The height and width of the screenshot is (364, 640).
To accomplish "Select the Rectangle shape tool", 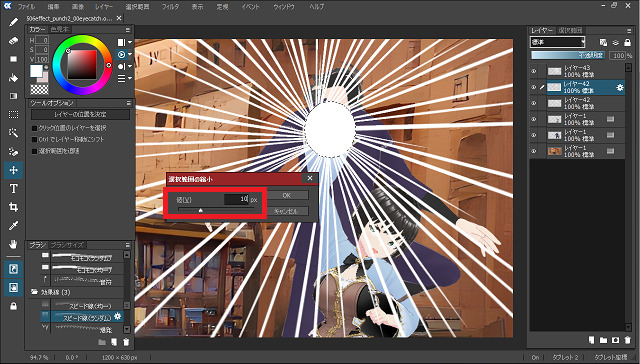I will [x=13, y=59].
